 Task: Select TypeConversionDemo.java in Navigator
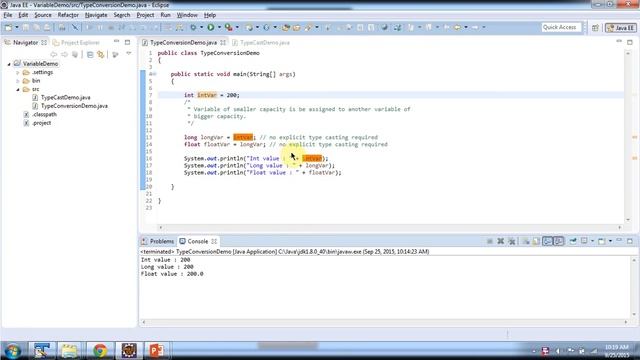pos(74,106)
